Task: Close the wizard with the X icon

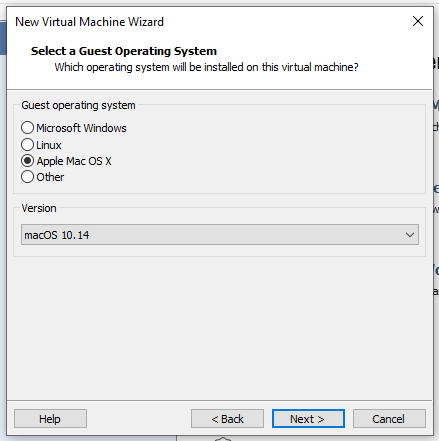Action: pos(418,21)
